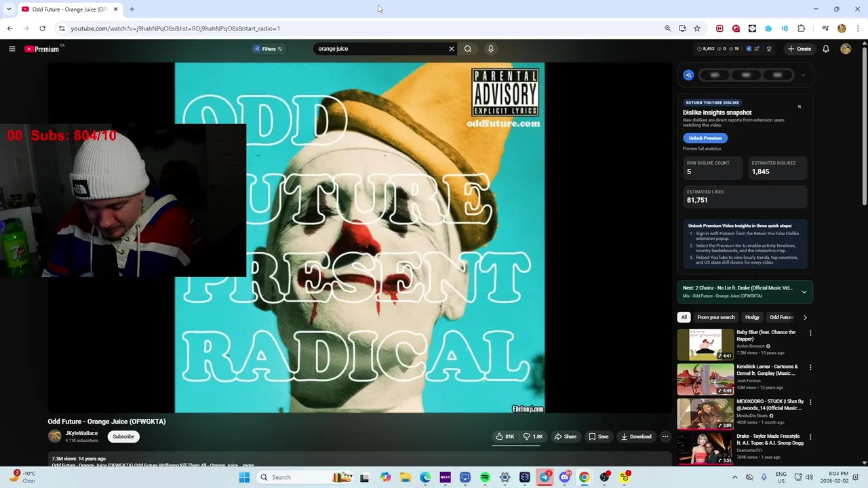Show hidden system tray icons
This screenshot has height=488, width=868.
pos(734,477)
